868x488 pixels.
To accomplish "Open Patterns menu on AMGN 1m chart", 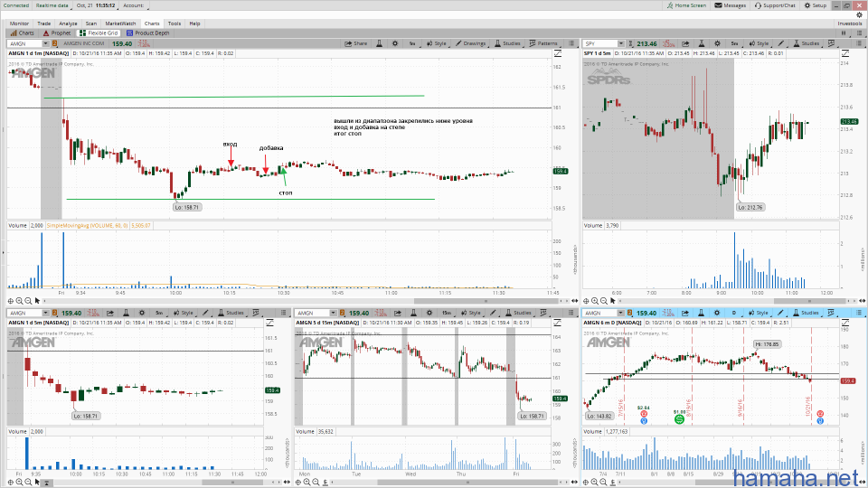I will [543, 43].
